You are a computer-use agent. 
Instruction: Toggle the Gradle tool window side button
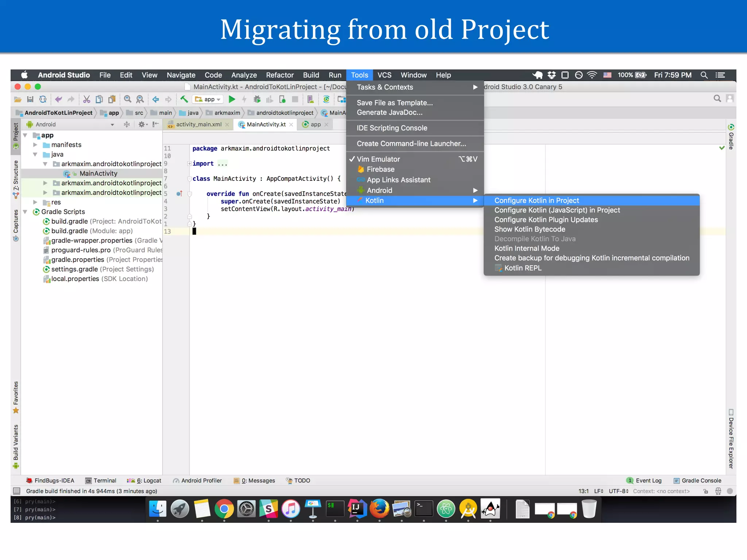pos(731,137)
